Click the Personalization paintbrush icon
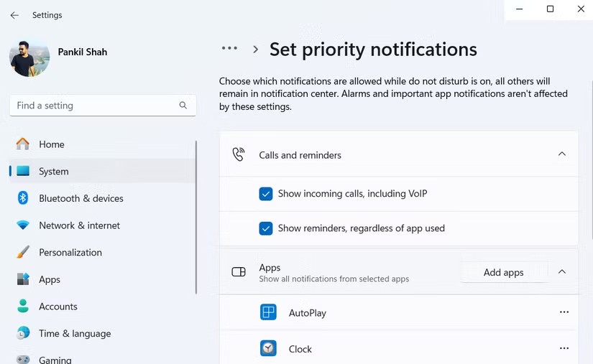The width and height of the screenshot is (593, 364). 23,253
